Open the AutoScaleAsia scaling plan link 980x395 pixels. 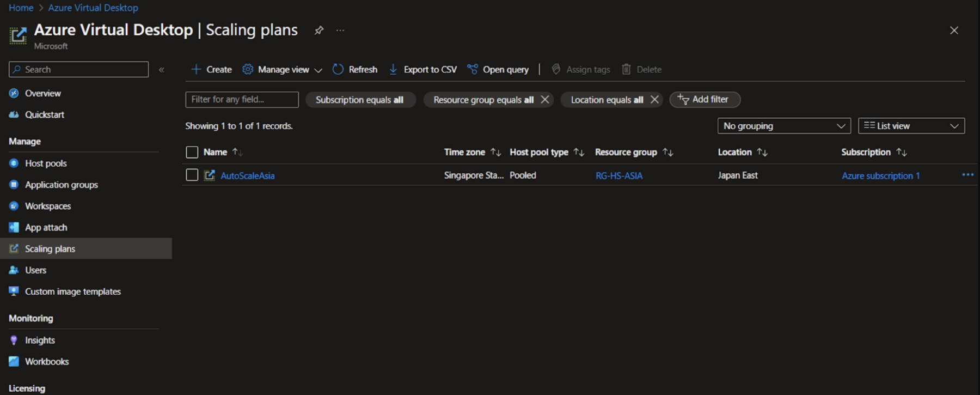click(247, 175)
